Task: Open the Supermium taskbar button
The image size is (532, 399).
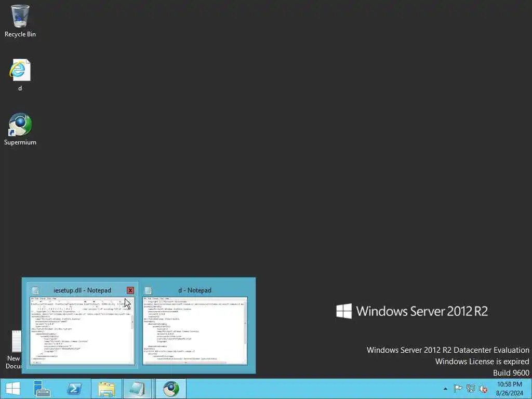Action: coord(170,389)
